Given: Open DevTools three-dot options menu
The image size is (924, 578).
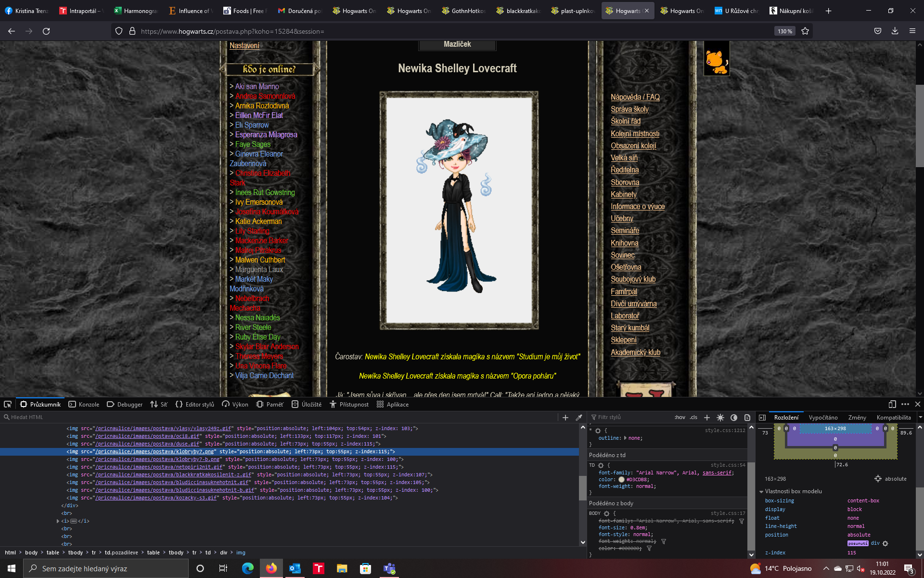Looking at the screenshot, I should tap(905, 404).
